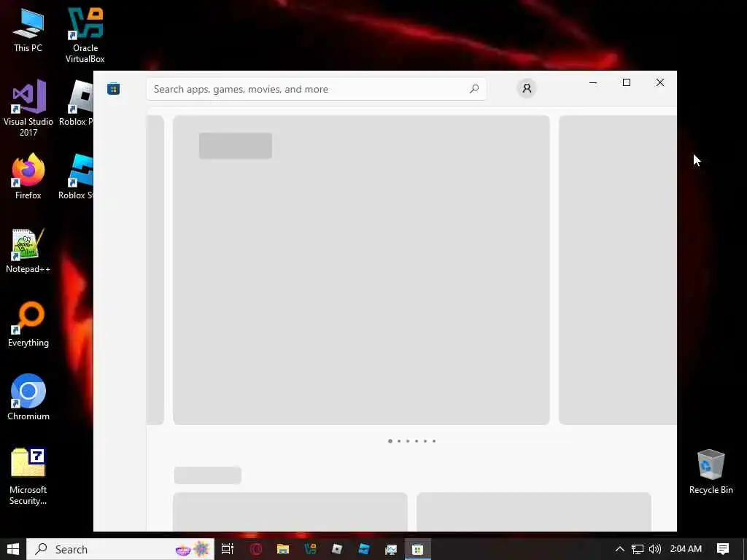Open Microsoft Security archive on desktop

point(28,477)
